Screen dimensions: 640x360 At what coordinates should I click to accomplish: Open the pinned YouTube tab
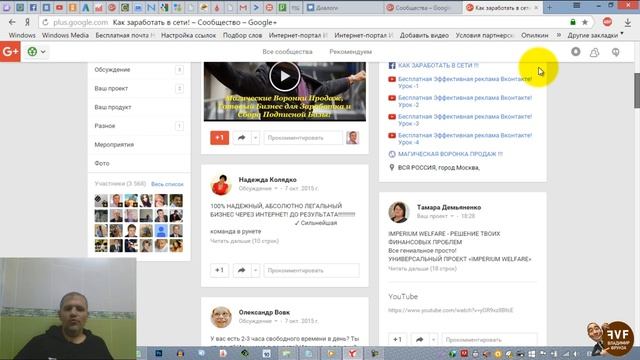[59, 7]
